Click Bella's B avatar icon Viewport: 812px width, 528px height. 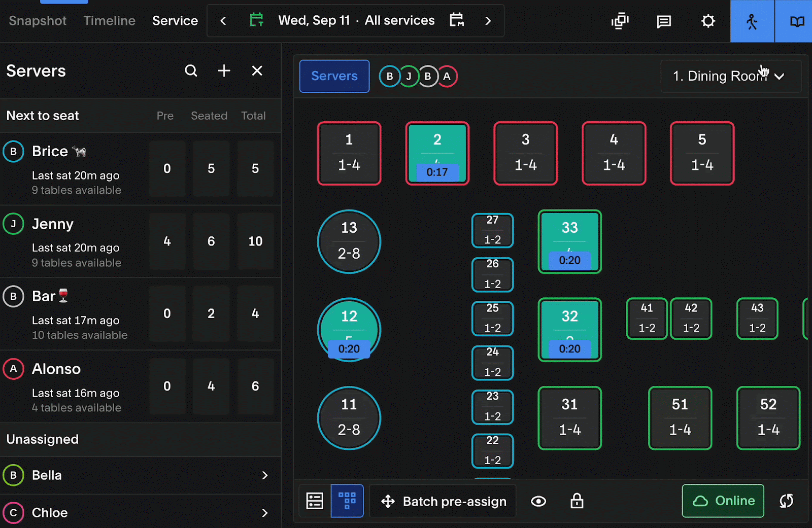point(14,475)
